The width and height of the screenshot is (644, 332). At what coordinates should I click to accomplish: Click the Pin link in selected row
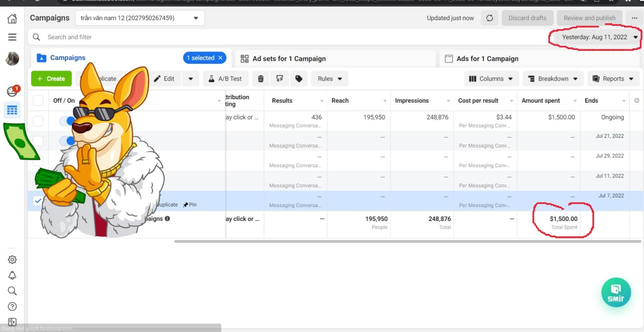tap(190, 205)
